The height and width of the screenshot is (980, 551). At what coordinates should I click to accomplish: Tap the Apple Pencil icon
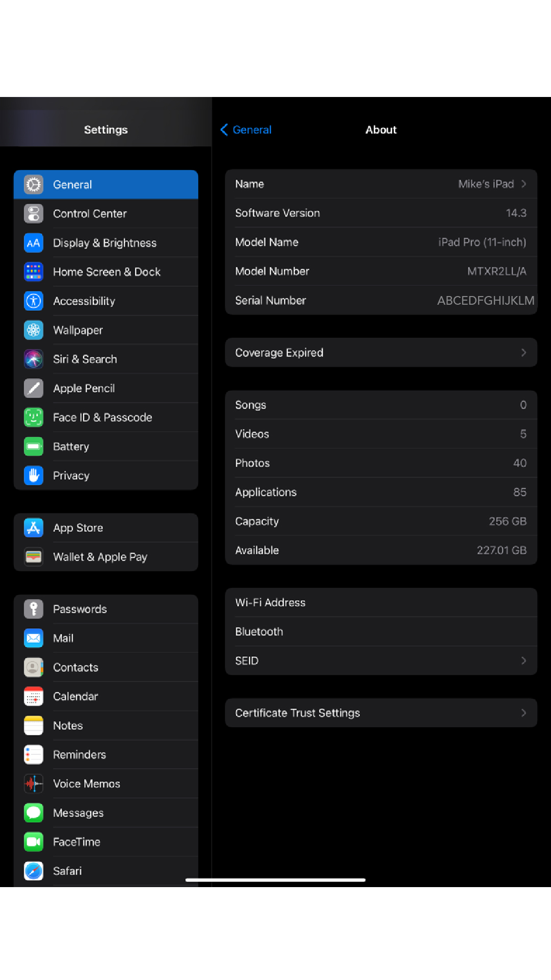coord(34,388)
